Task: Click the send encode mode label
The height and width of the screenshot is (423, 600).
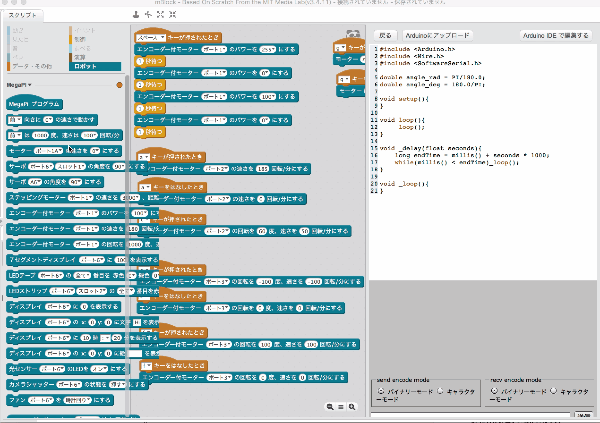Action: click(403, 380)
